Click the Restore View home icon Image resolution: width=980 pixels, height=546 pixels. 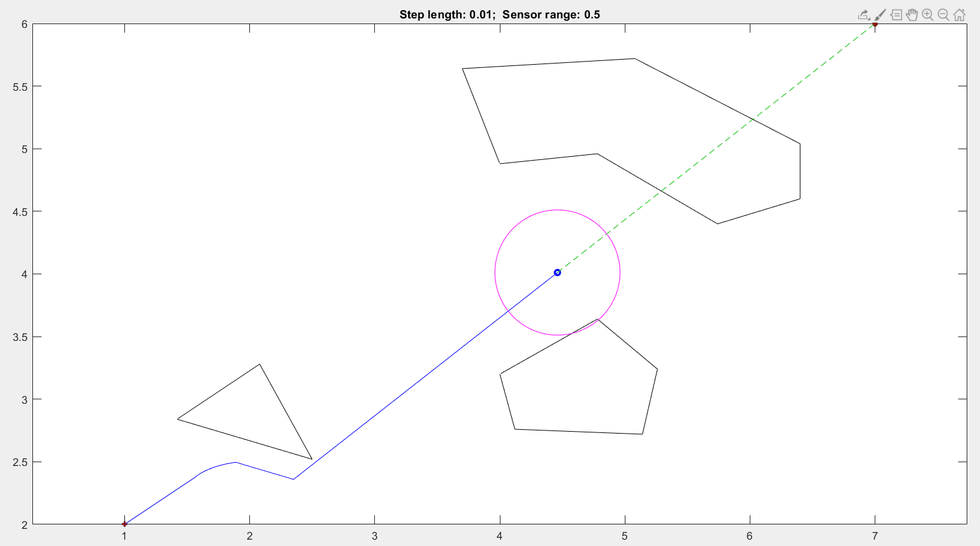click(959, 13)
